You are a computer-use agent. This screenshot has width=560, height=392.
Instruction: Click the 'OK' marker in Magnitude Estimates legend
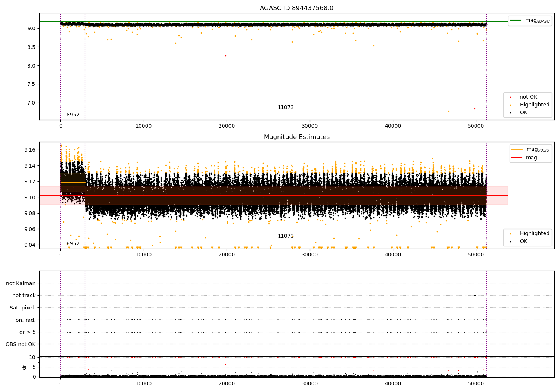pyautogui.click(x=511, y=242)
